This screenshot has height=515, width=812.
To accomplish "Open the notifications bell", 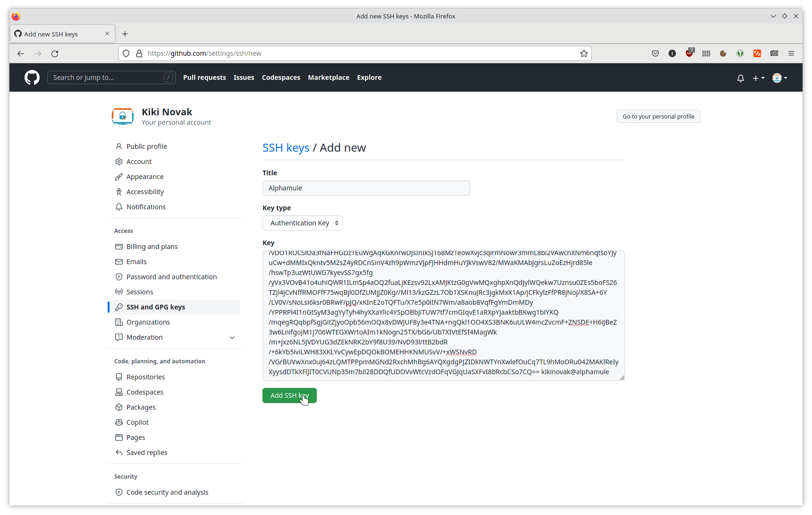I will coord(740,78).
